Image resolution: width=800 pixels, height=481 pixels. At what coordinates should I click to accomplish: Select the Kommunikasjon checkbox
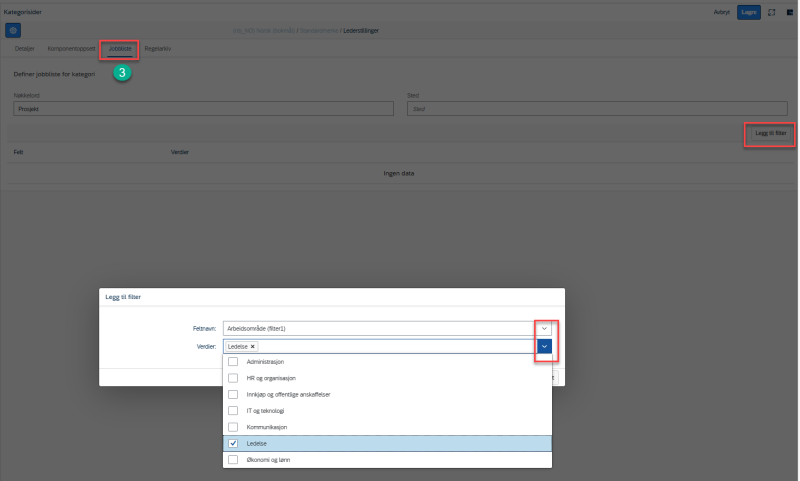233,427
